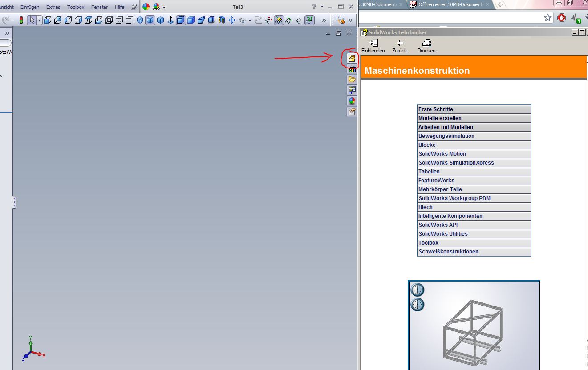Image resolution: width=588 pixels, height=370 pixels.
Task: Open the Hide/Show Items dropdown arrow
Action: click(x=250, y=20)
